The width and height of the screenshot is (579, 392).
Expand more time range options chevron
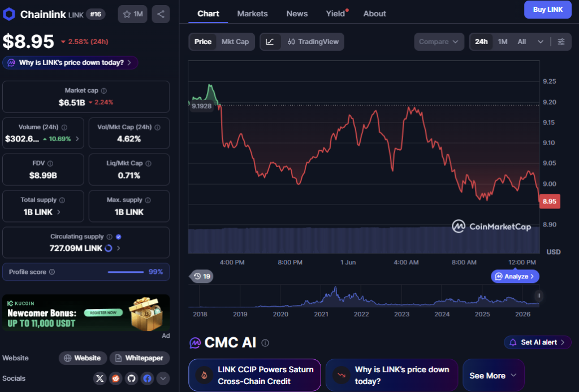[x=540, y=42]
